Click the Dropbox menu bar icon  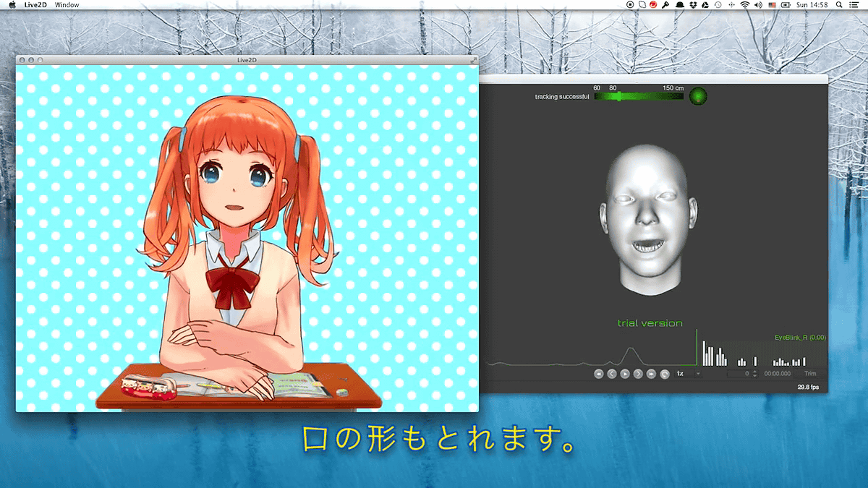coord(692,5)
